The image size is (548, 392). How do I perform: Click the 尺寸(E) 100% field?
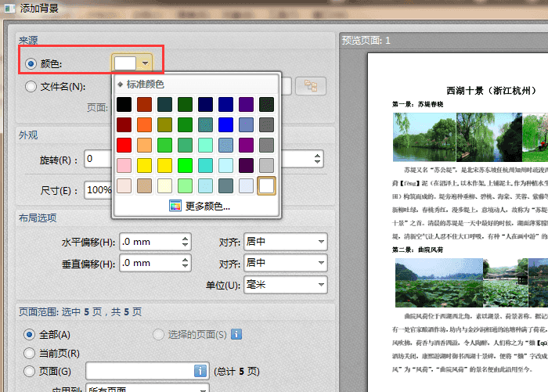click(98, 190)
